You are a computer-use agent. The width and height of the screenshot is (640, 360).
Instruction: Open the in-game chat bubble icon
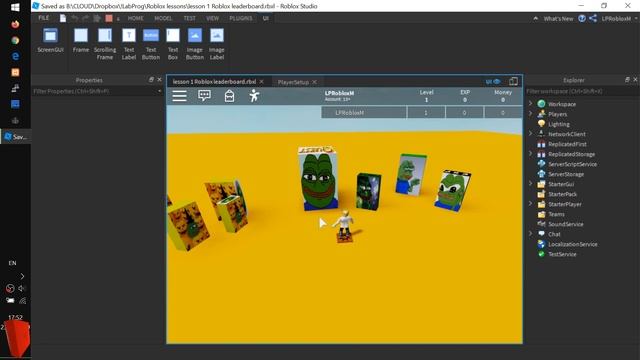(204, 96)
